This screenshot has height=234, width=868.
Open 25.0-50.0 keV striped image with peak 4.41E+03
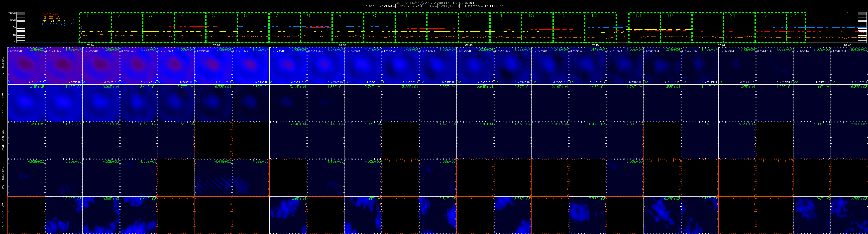point(213,177)
